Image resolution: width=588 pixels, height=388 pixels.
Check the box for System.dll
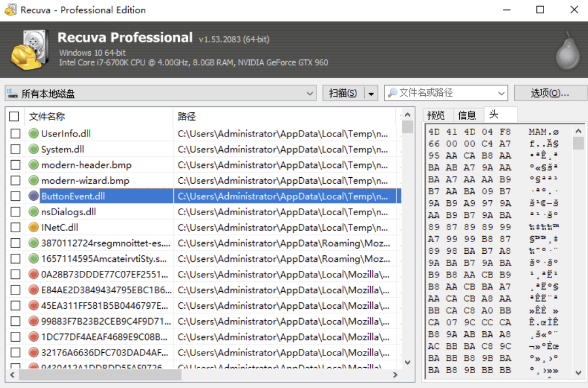coord(15,149)
